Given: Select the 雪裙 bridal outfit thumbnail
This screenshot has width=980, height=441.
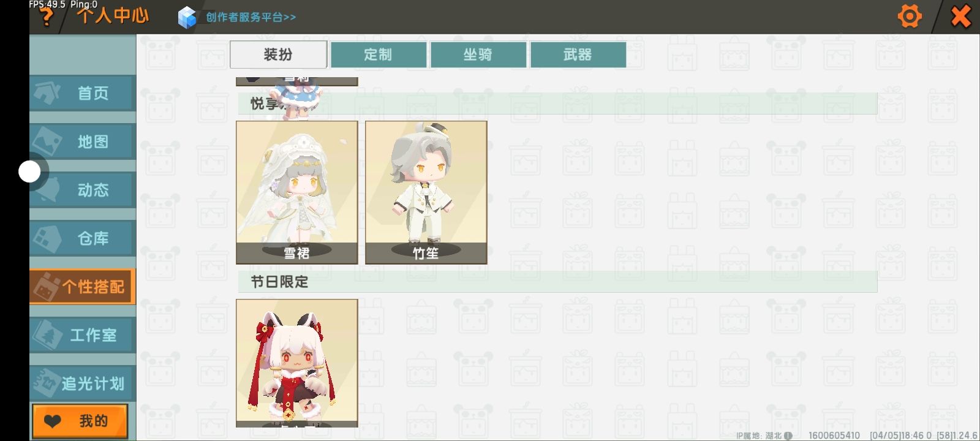Looking at the screenshot, I should tap(297, 192).
